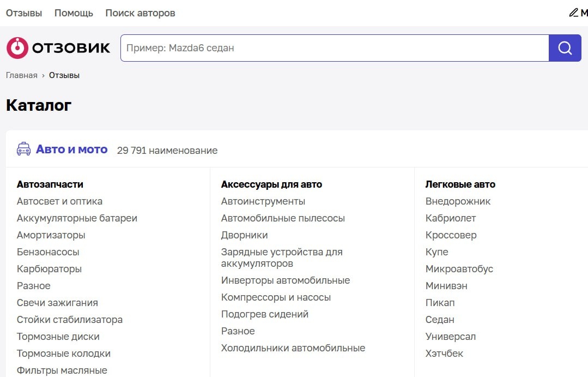Click Аксессуары для авто heading
The image size is (588, 377).
[271, 184]
